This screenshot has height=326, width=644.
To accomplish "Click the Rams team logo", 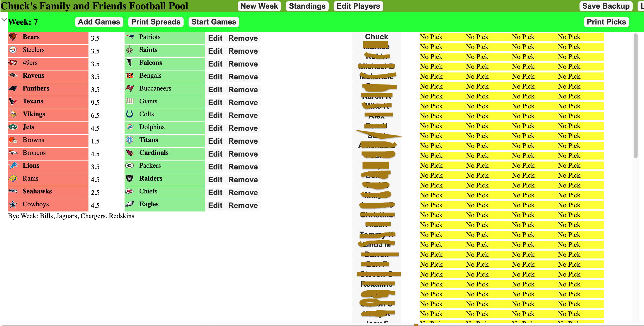I will [13, 178].
